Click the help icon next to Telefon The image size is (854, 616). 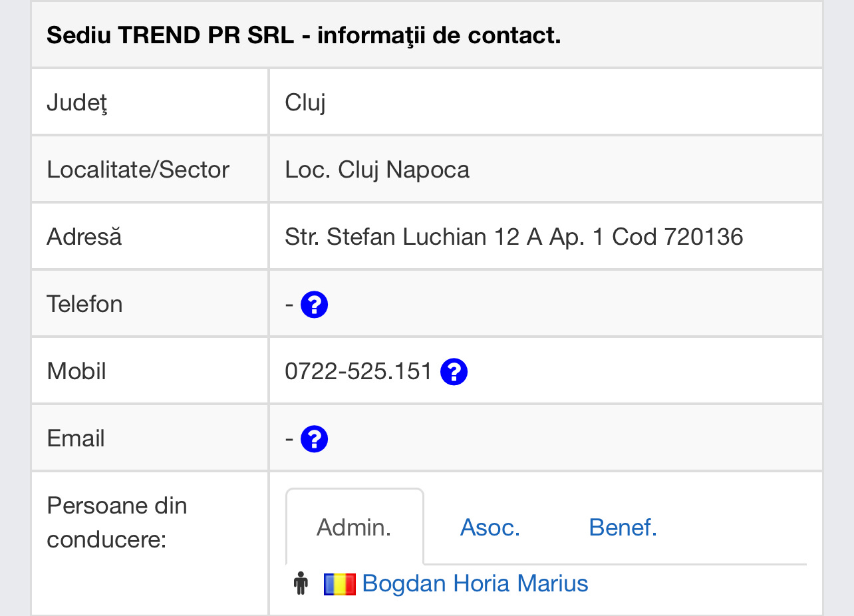point(314,305)
